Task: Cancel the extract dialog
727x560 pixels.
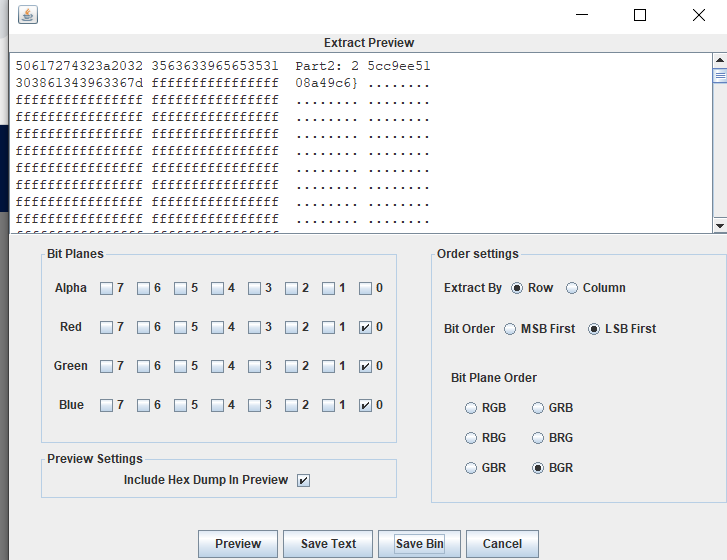Action: coord(502,544)
